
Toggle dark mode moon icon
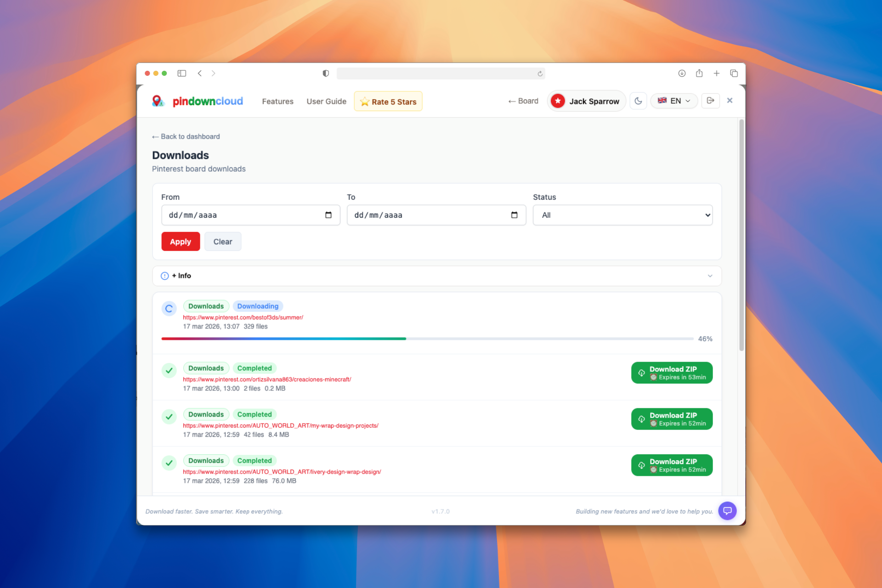coord(638,101)
